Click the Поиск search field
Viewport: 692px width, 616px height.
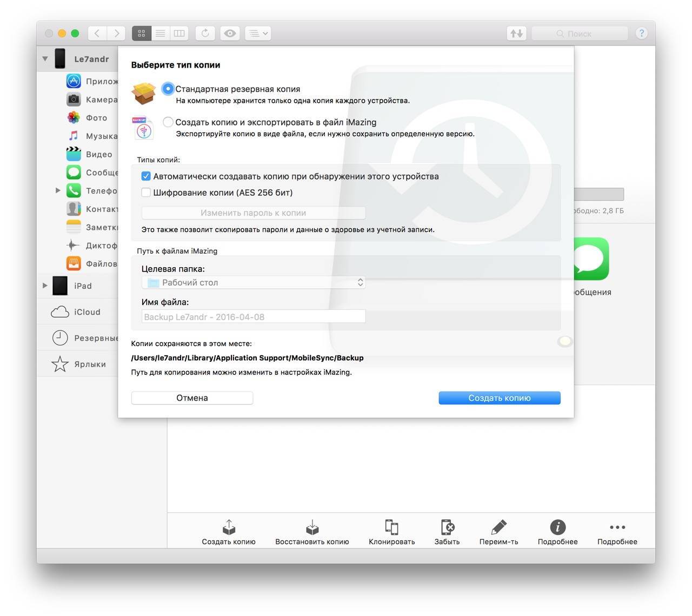pos(580,34)
